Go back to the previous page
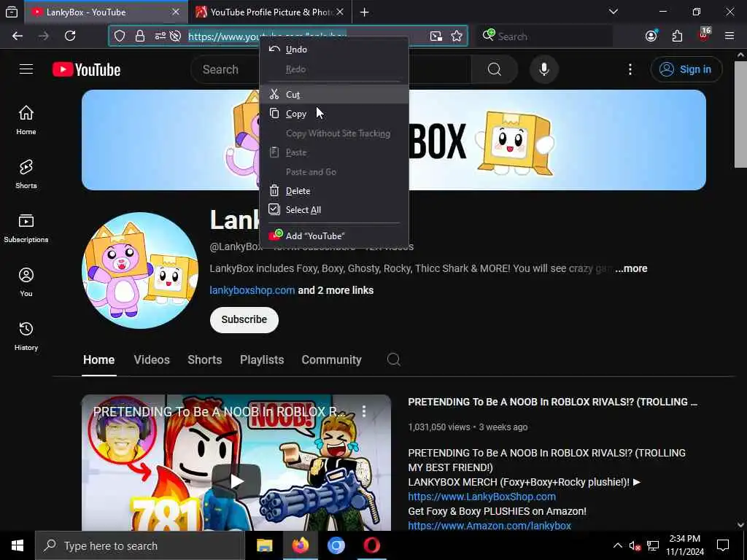The width and height of the screenshot is (747, 560). tap(18, 36)
